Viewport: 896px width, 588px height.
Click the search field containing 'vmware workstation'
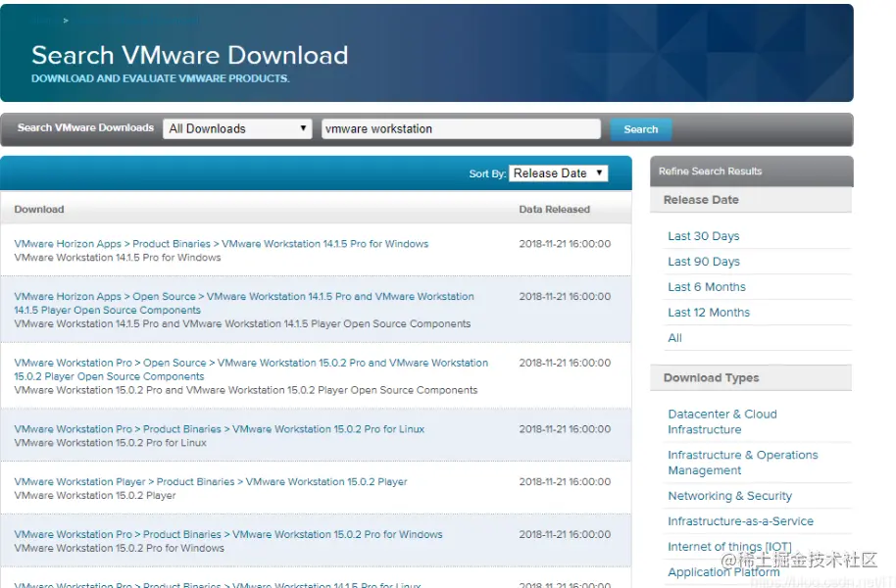(461, 128)
